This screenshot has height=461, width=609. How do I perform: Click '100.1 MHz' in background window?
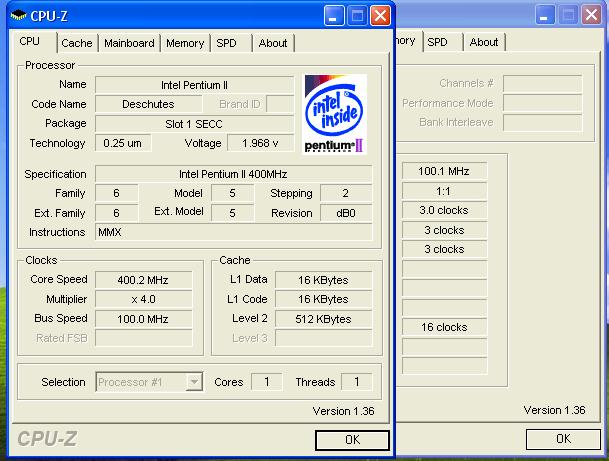[x=444, y=171]
